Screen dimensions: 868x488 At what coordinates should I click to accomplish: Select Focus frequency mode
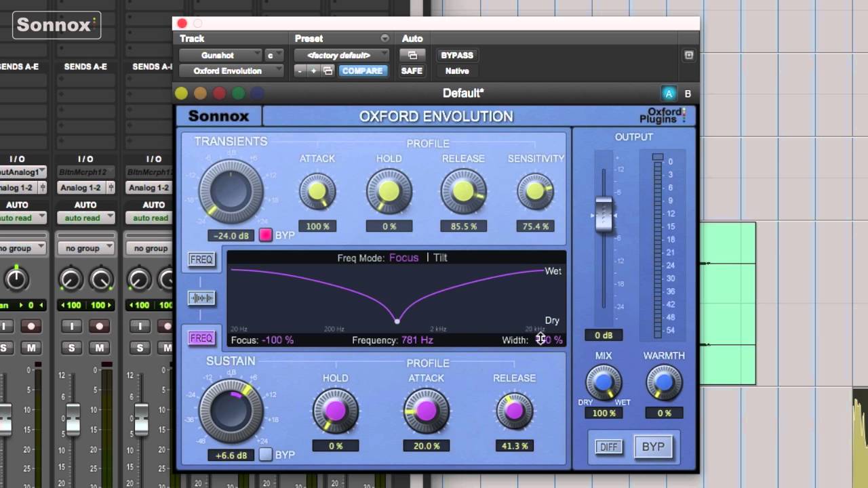[403, 258]
